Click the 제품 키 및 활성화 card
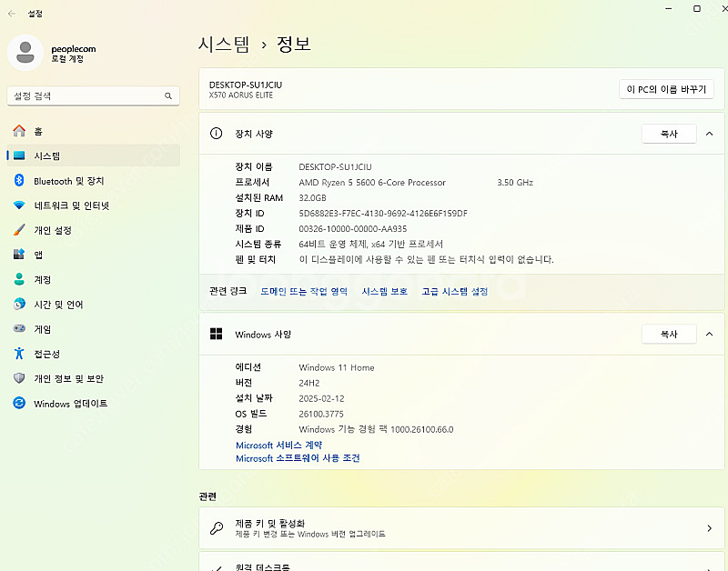 tap(461, 528)
